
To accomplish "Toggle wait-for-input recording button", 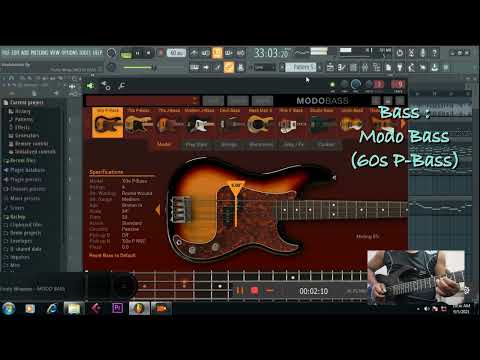I will tap(206, 53).
